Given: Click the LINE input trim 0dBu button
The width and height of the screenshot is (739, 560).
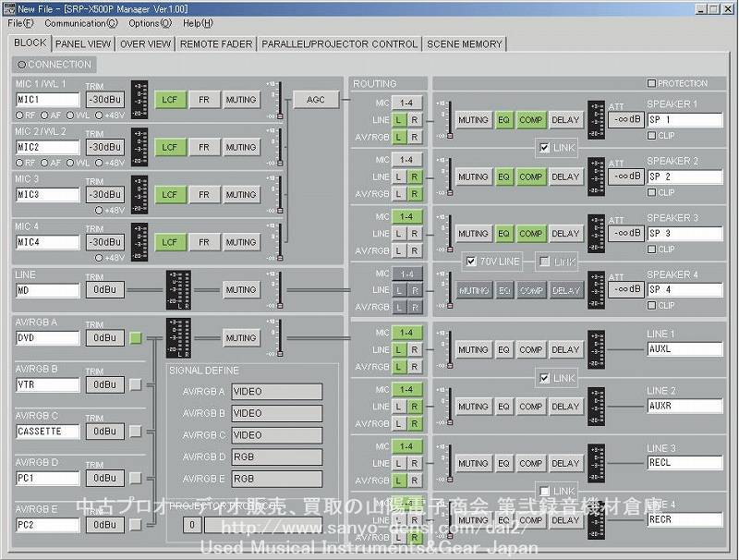Looking at the screenshot, I should point(105,290).
